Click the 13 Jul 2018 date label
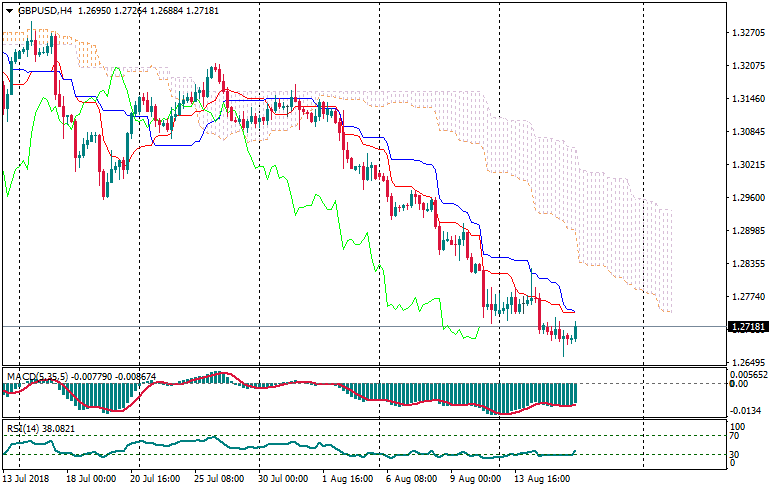This screenshot has width=769, height=490. coord(27,479)
